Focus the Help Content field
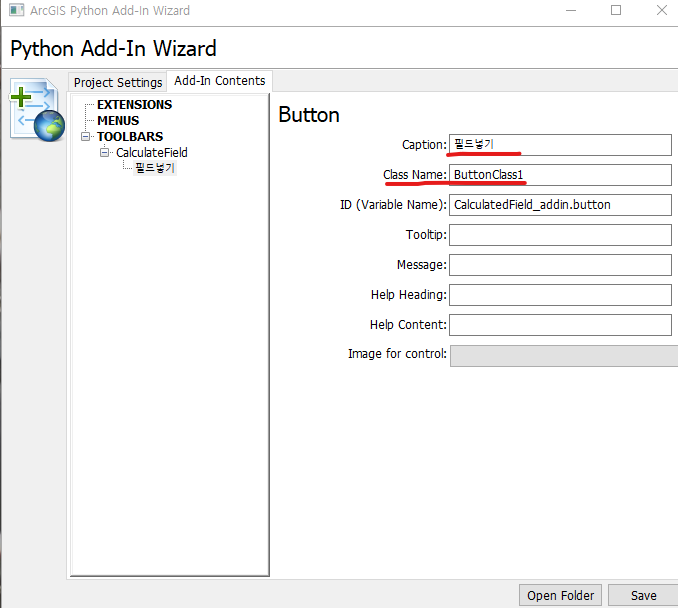Image resolution: width=678 pixels, height=608 pixels. [560, 325]
